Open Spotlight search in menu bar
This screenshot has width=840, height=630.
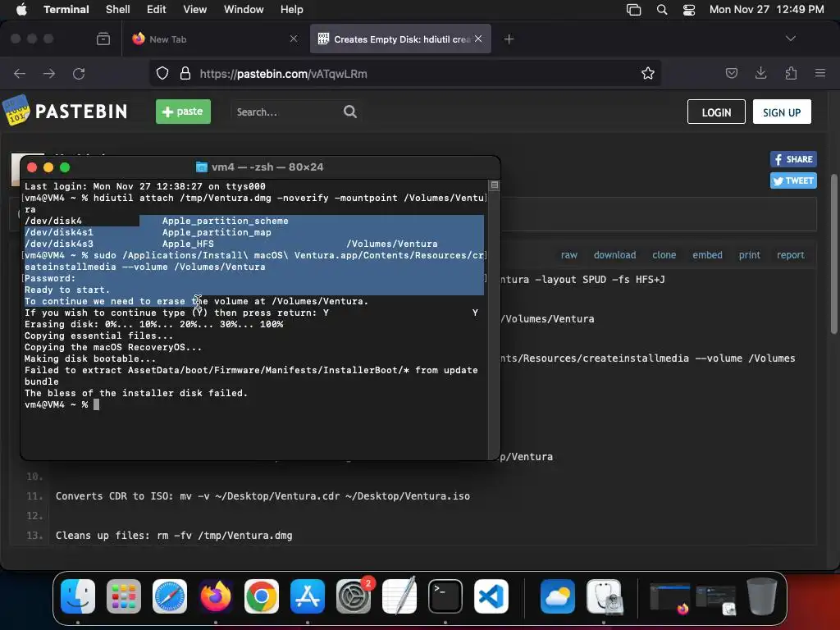[662, 9]
